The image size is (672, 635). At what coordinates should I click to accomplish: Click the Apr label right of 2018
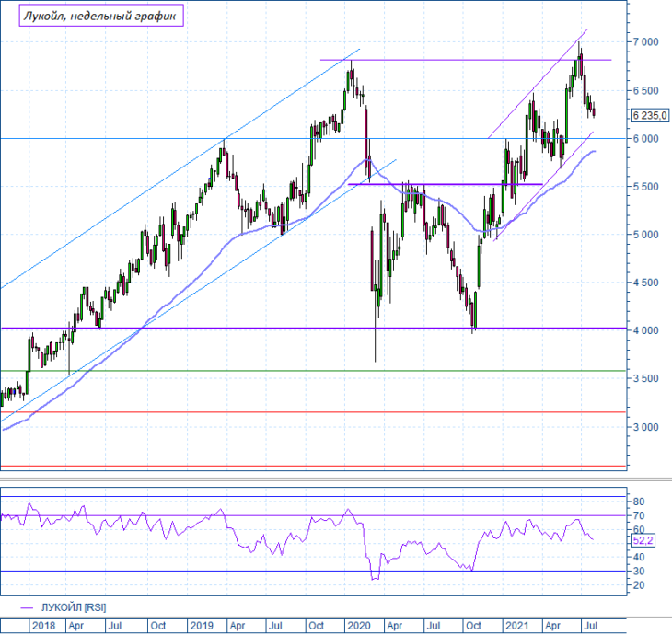click(x=76, y=626)
